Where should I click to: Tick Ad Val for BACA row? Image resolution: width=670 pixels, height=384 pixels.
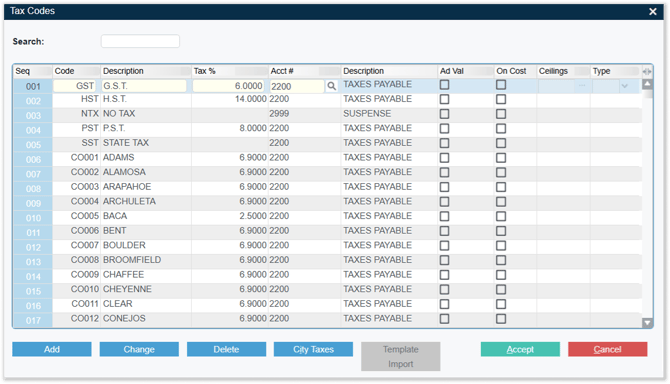444,217
